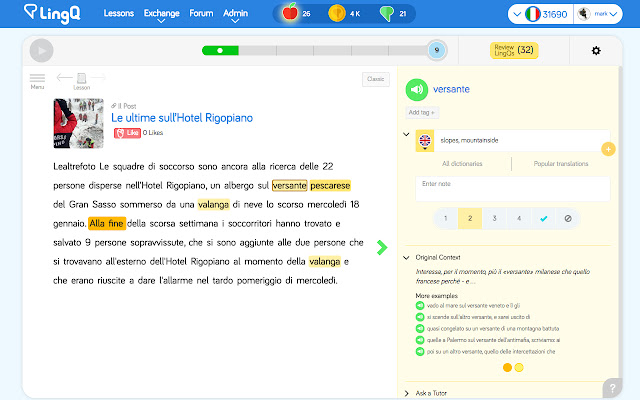
Task: Go forward with the right arrow
Action: [98, 77]
